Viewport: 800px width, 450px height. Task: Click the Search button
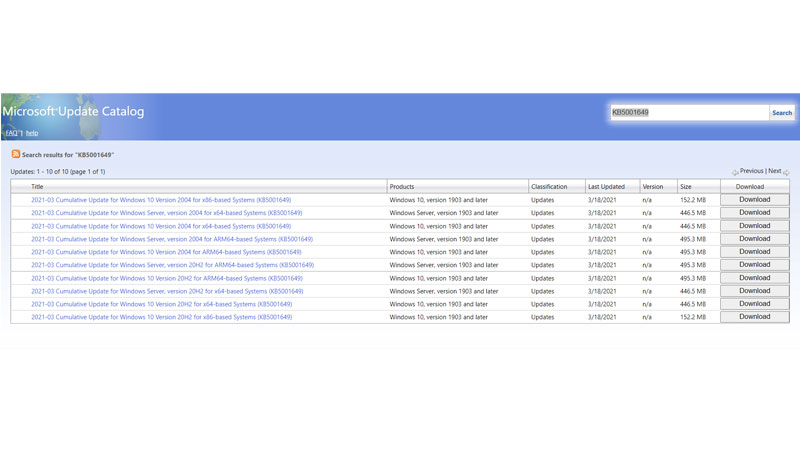pyautogui.click(x=782, y=113)
